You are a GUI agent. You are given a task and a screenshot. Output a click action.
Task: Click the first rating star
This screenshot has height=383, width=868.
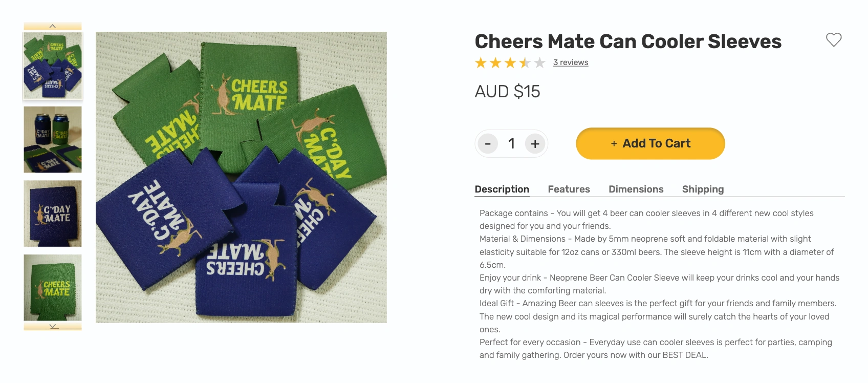coord(481,63)
